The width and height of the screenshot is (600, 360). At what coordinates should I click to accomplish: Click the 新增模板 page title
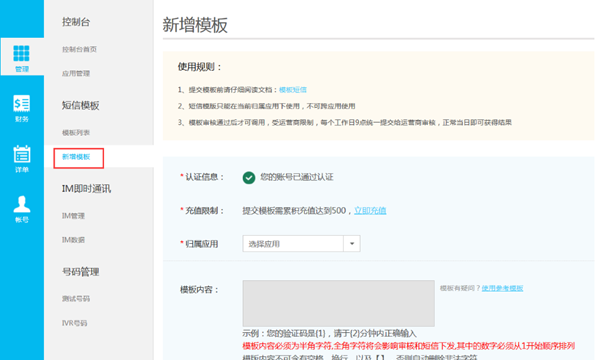click(x=195, y=25)
